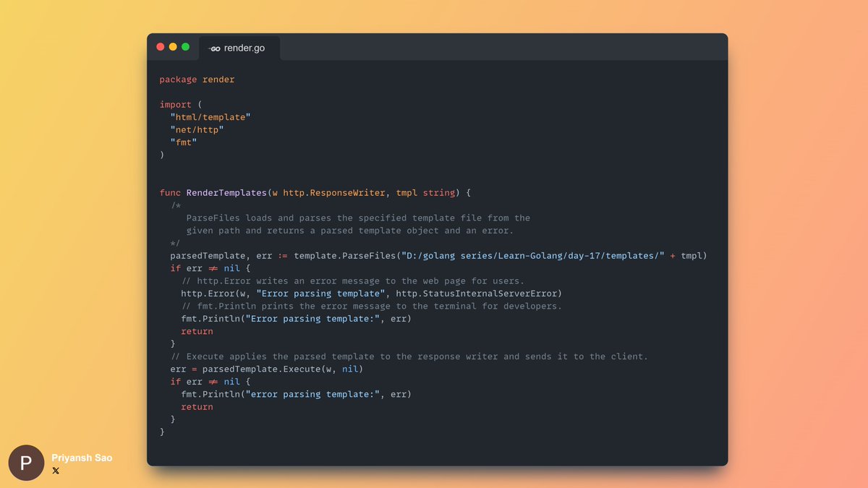Click the parsedTemplate.Execute(w, nil) call
This screenshot has height=488, width=868.
pyautogui.click(x=283, y=369)
